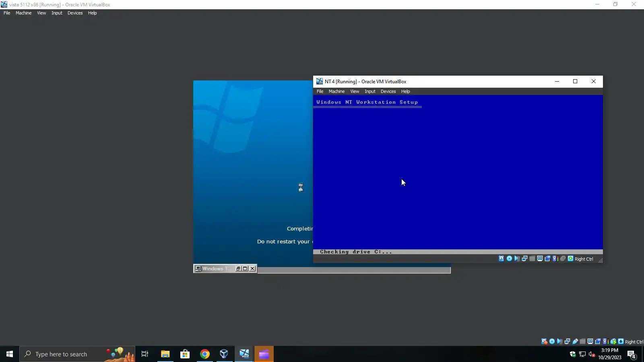
Task: Click USB devices icon in vista status bar
Action: (575, 341)
